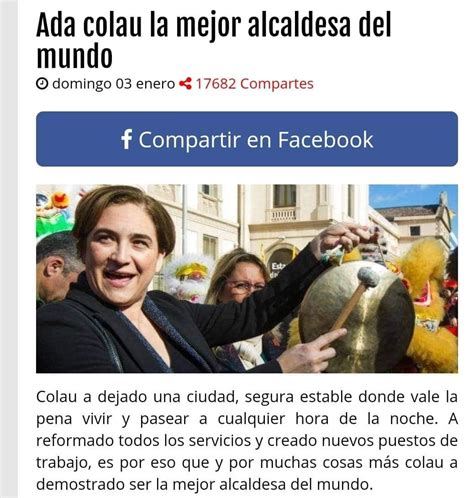The image size is (474, 498).
Task: Click the clock icon beside the date
Action: click(x=42, y=84)
